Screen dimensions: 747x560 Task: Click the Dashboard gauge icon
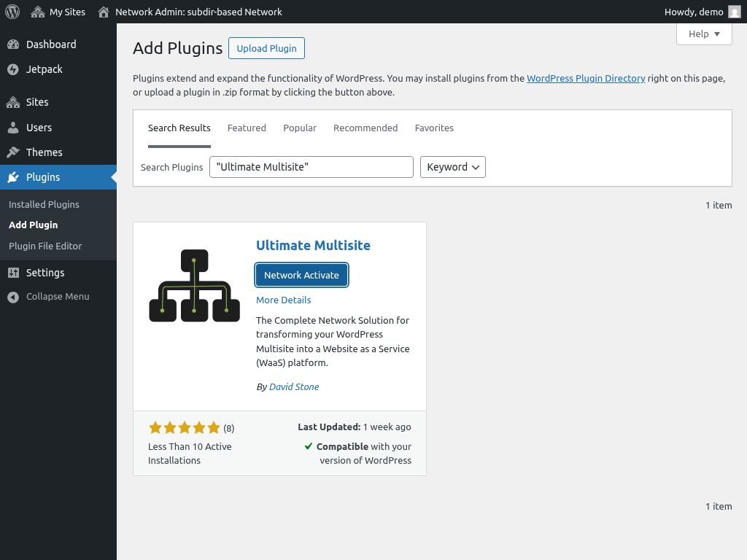pyautogui.click(x=13, y=44)
